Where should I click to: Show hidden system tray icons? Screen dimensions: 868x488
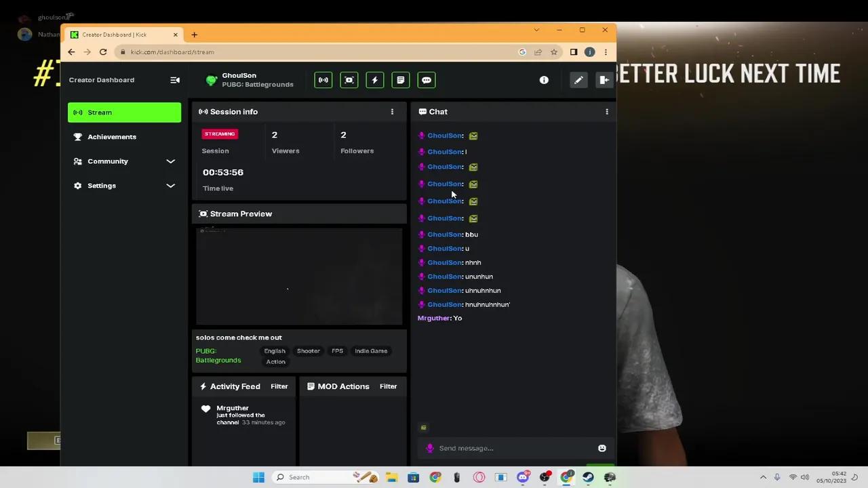pyautogui.click(x=763, y=477)
